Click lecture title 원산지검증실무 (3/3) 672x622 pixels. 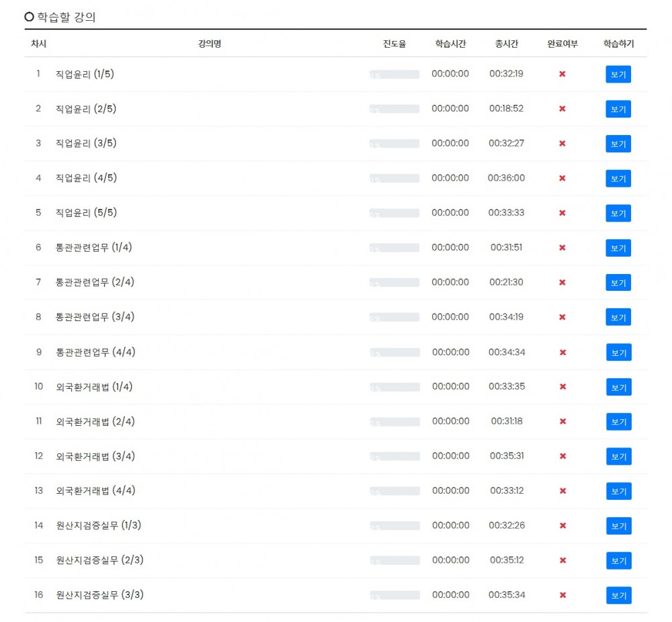click(100, 595)
